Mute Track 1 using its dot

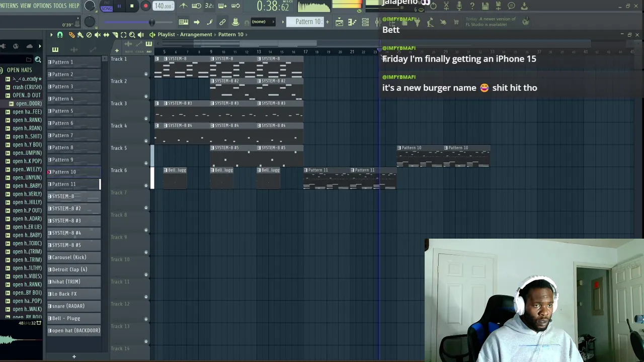click(x=146, y=74)
